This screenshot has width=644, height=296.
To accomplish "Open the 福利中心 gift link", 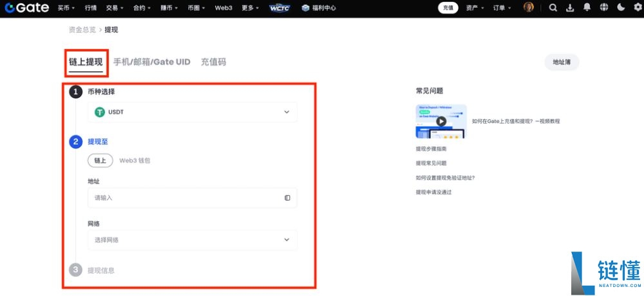I will point(319,8).
